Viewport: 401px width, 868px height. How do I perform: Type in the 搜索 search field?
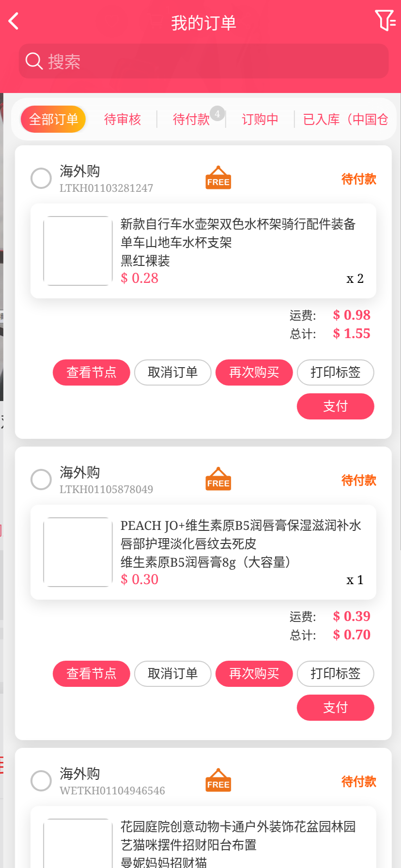tap(213, 62)
